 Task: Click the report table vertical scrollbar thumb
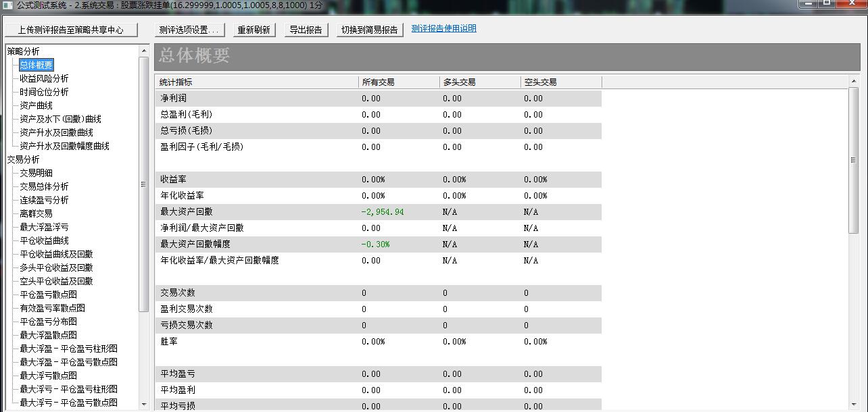tap(853, 159)
